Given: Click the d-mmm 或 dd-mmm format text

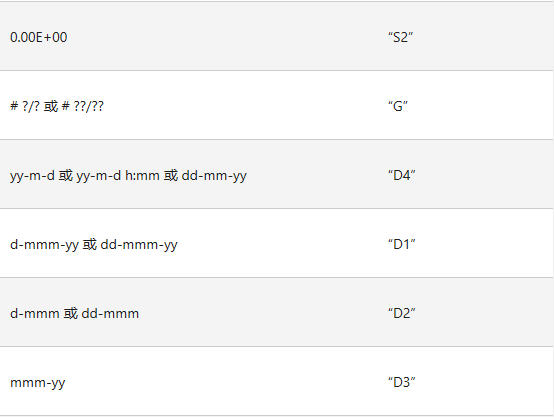Looking at the screenshot, I should tap(74, 313).
